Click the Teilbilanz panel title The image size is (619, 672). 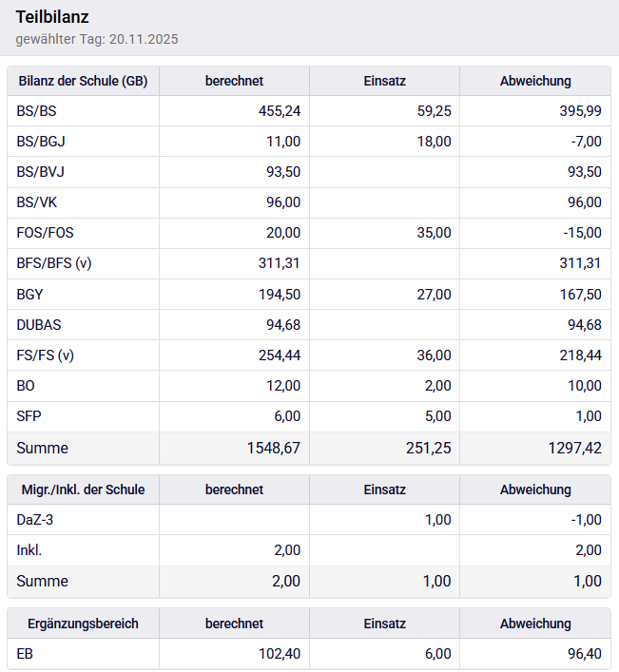(x=53, y=17)
